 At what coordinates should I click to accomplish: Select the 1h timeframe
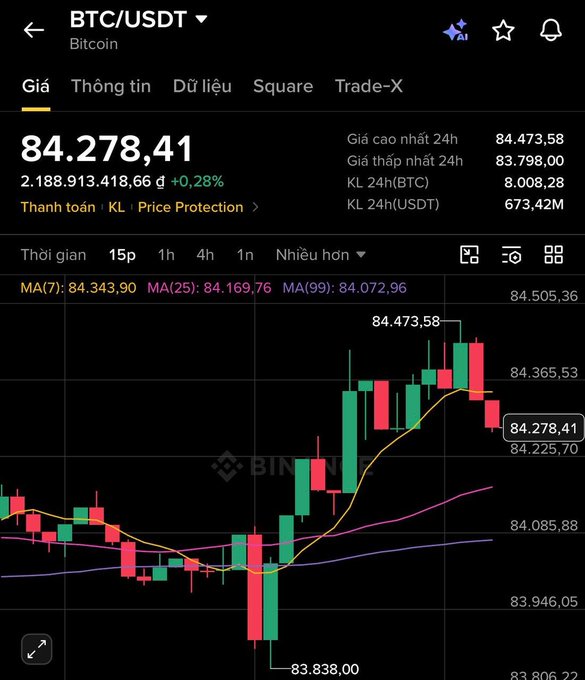(x=166, y=255)
